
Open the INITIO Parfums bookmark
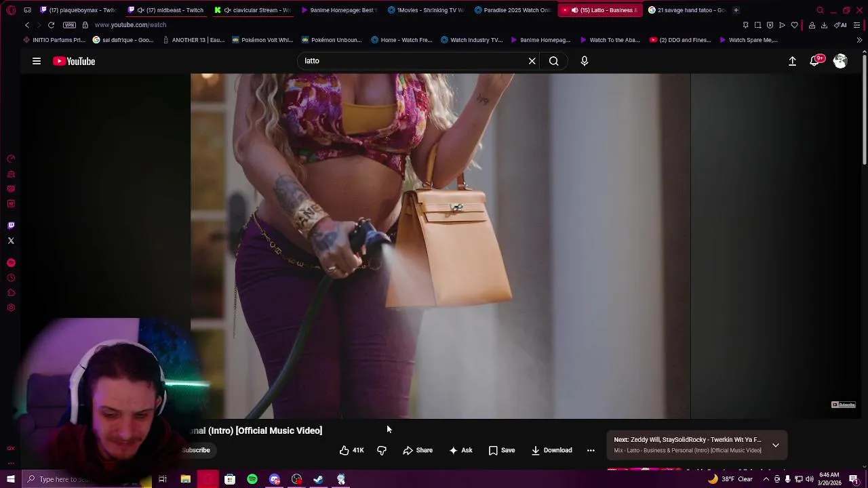[54, 40]
